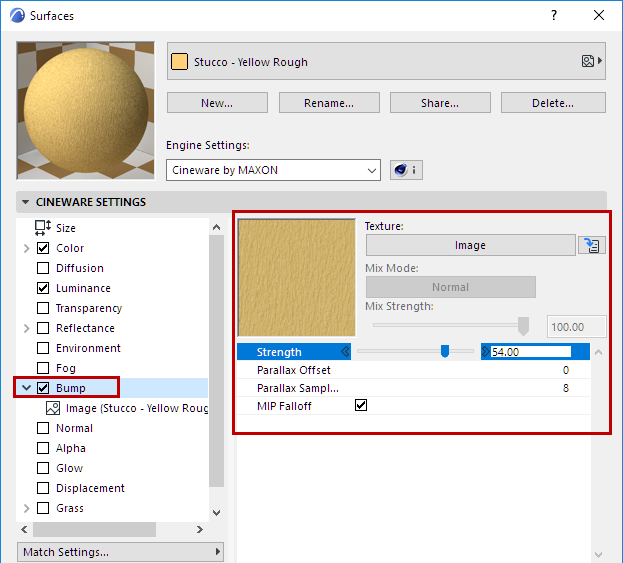623x563 pixels.
Task: Click the Strength value field 54.00
Action: coord(531,352)
